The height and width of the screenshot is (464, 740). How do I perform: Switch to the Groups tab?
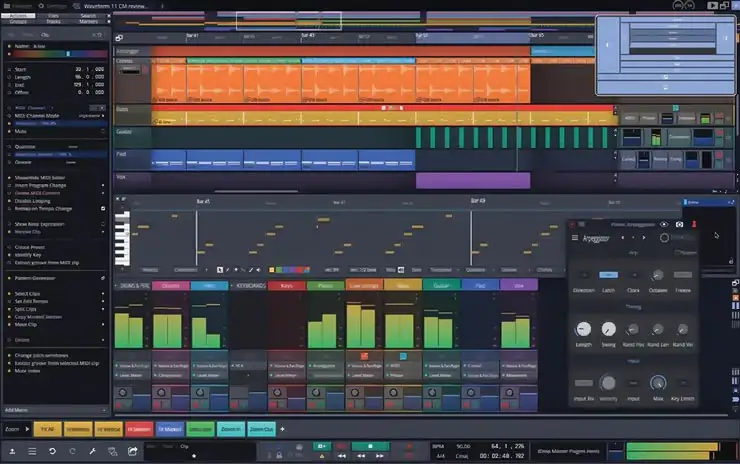tap(18, 22)
